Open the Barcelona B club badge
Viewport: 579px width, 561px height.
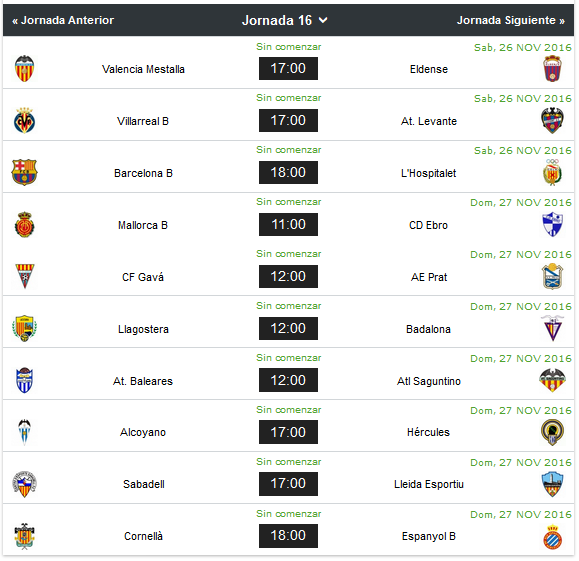point(24,172)
